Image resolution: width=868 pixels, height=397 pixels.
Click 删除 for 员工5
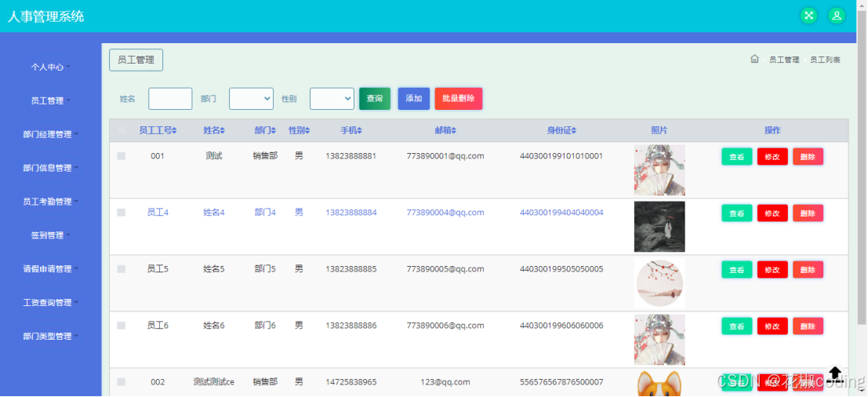click(x=808, y=270)
